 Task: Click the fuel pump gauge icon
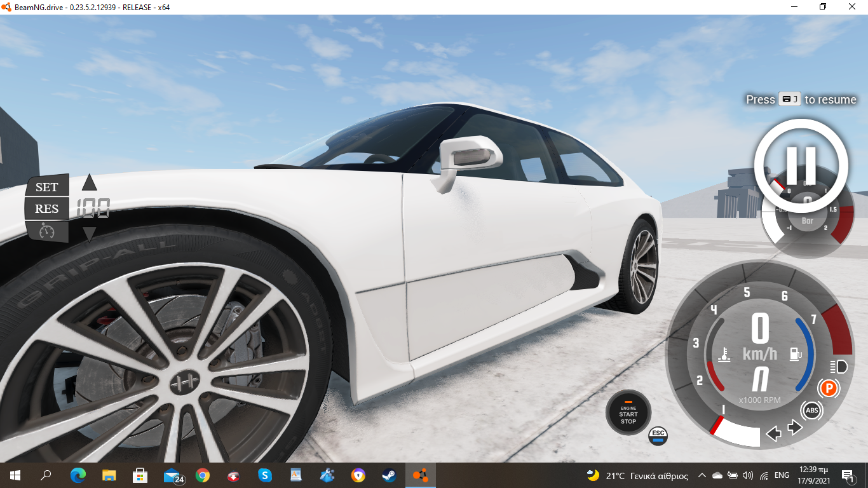coord(796,354)
